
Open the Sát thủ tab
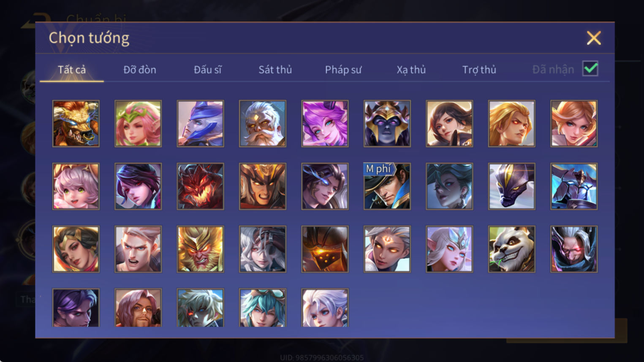(x=275, y=70)
